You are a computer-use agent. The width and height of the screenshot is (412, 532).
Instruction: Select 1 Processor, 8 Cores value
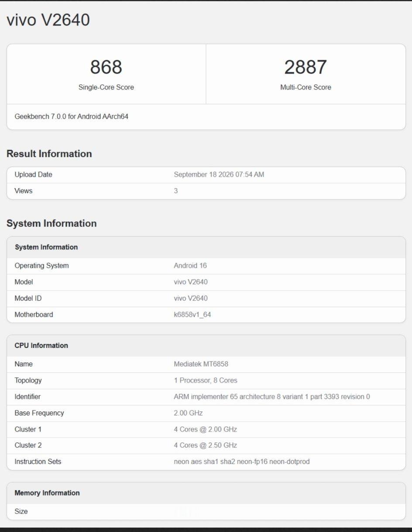206,381
